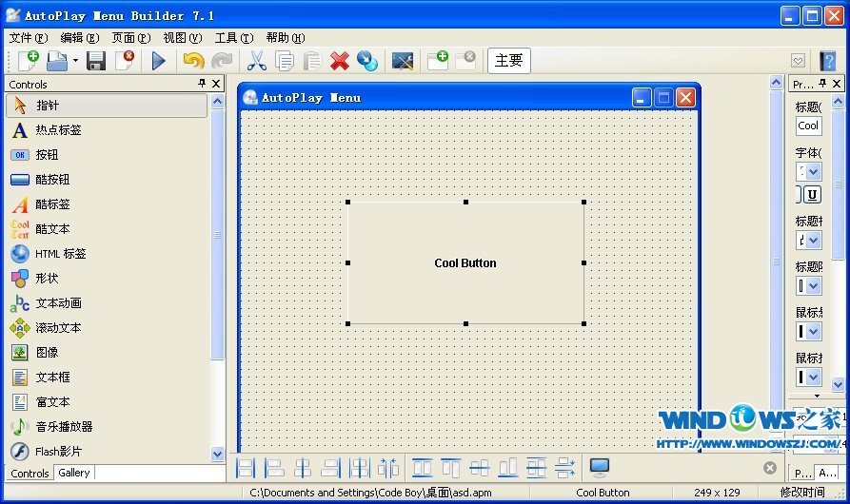
Task: Open the 文件 menu
Action: (x=27, y=38)
